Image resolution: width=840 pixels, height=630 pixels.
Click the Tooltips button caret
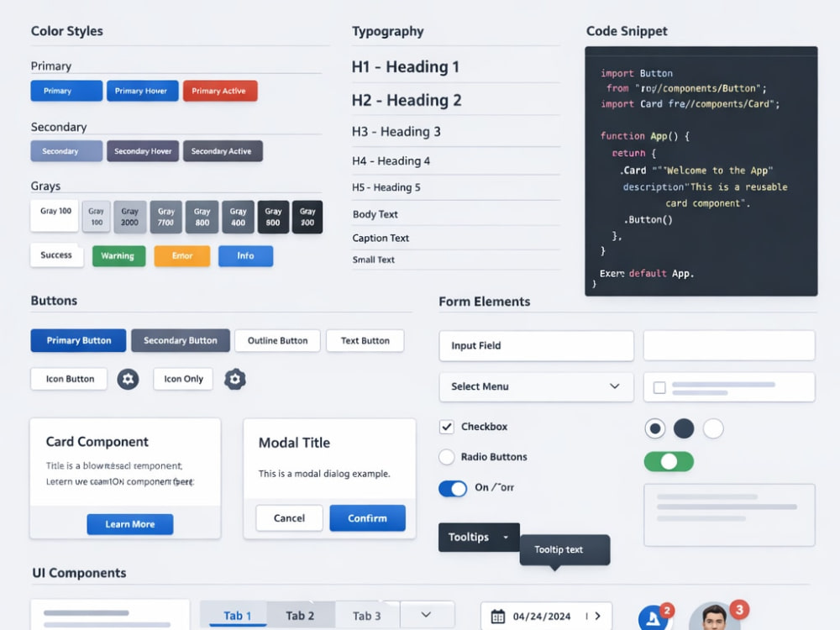tap(506, 537)
